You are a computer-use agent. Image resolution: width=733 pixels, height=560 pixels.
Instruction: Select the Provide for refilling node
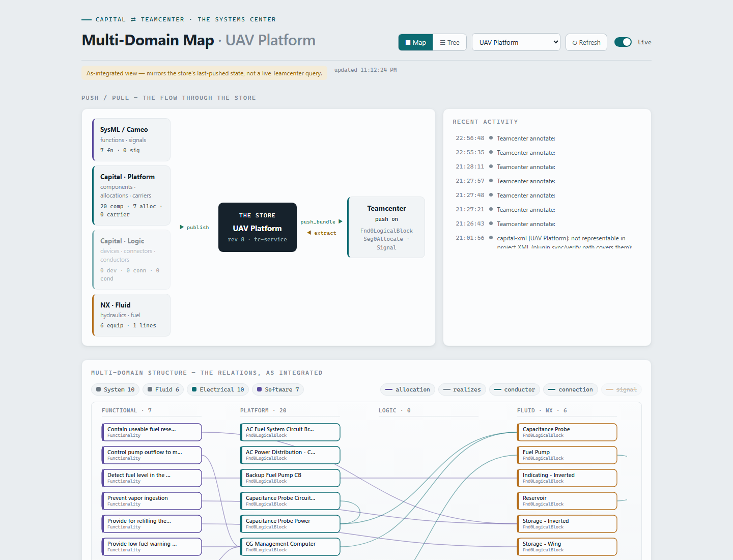pos(152,524)
